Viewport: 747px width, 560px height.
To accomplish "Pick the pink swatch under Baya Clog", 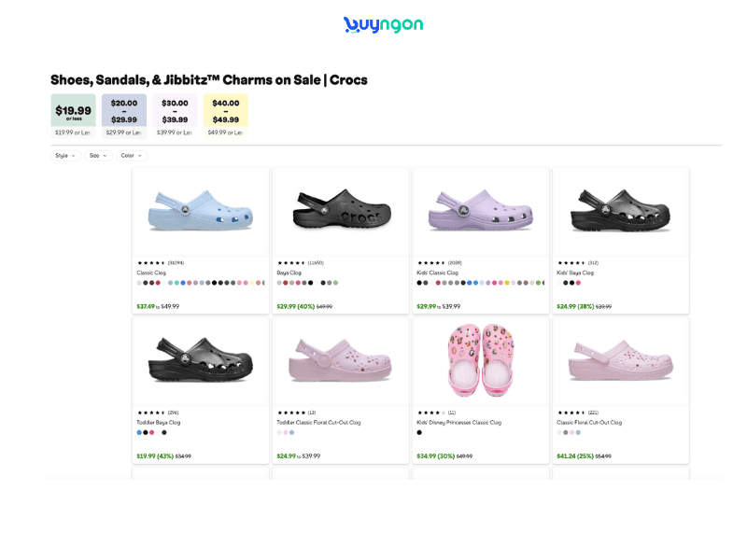I will click(x=298, y=283).
